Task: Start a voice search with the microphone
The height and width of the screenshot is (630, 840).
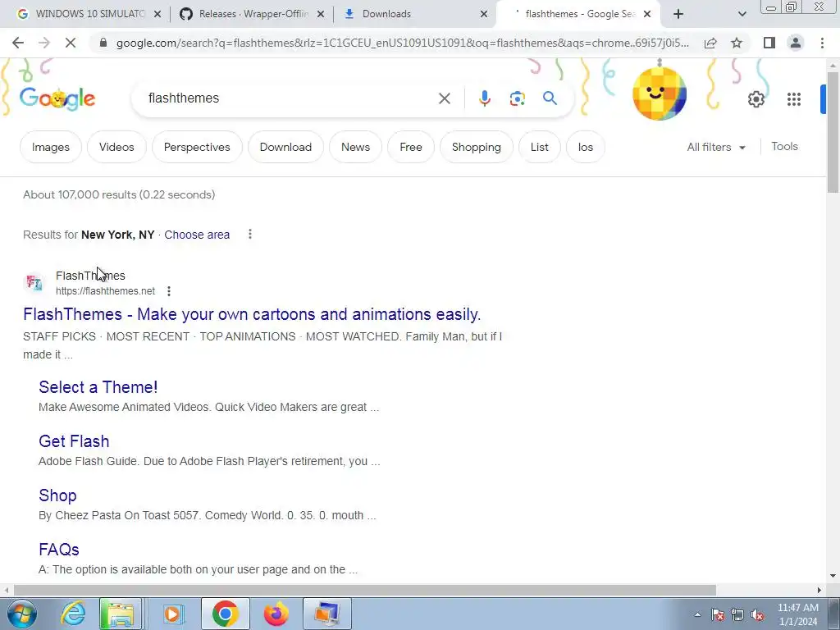Action: tap(484, 98)
